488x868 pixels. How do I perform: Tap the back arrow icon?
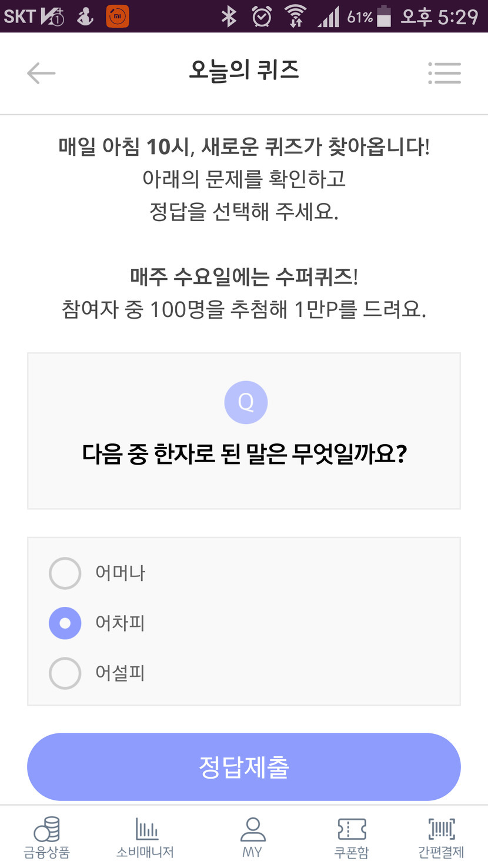click(x=41, y=73)
